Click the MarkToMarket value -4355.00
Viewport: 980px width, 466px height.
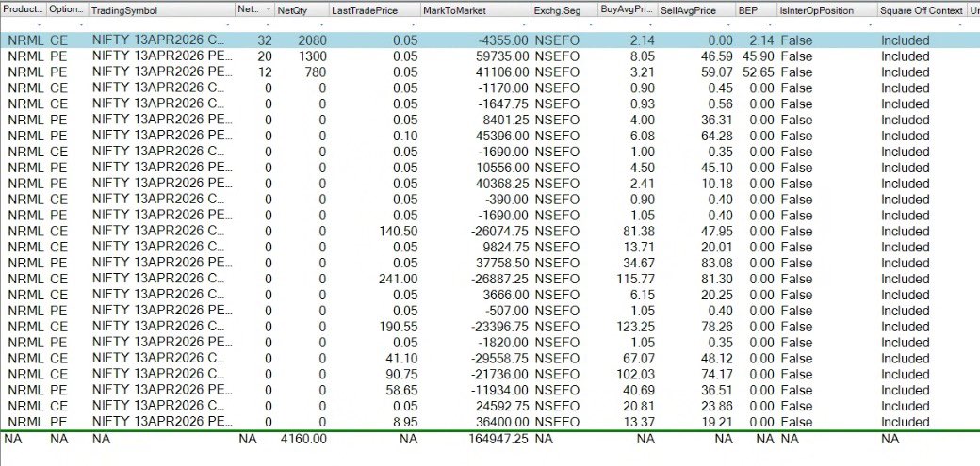[x=502, y=40]
